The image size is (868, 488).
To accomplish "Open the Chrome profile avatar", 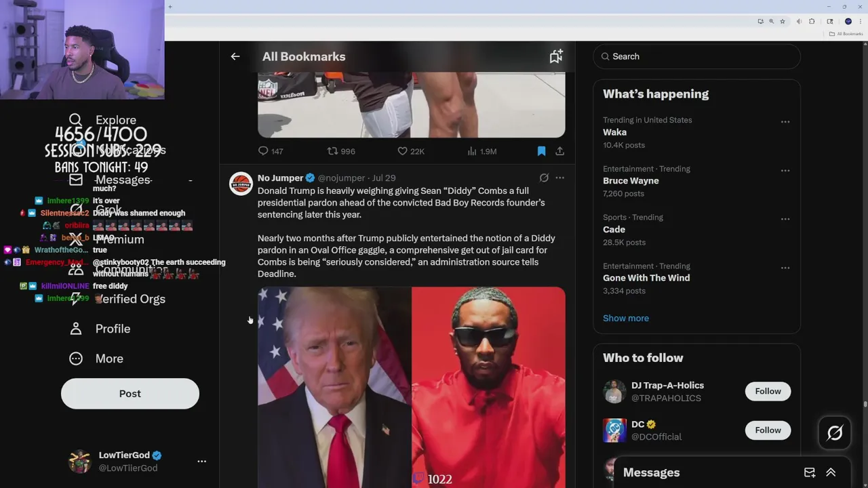I will (x=848, y=22).
